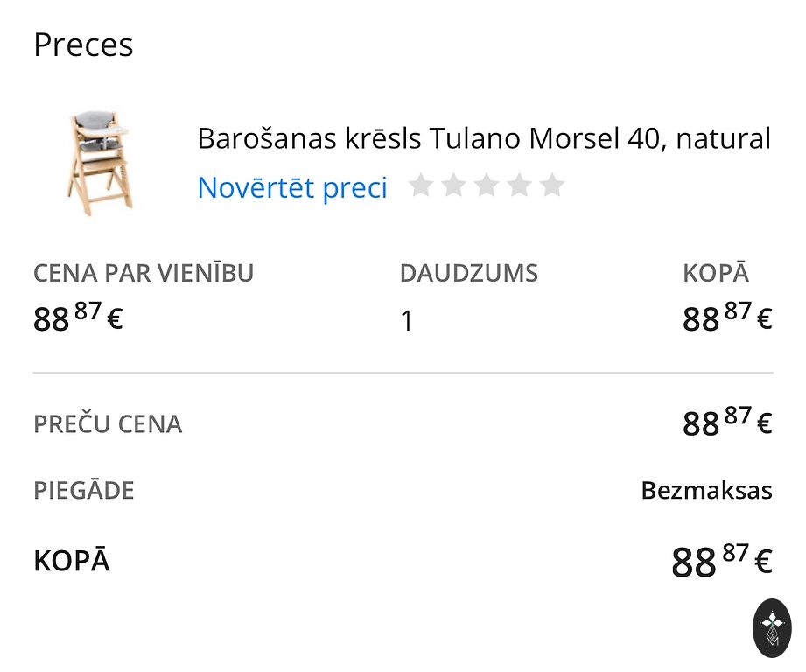Image resolution: width=806 pixels, height=672 pixels.
Task: Click the fourth rating star
Action: pos(519,185)
